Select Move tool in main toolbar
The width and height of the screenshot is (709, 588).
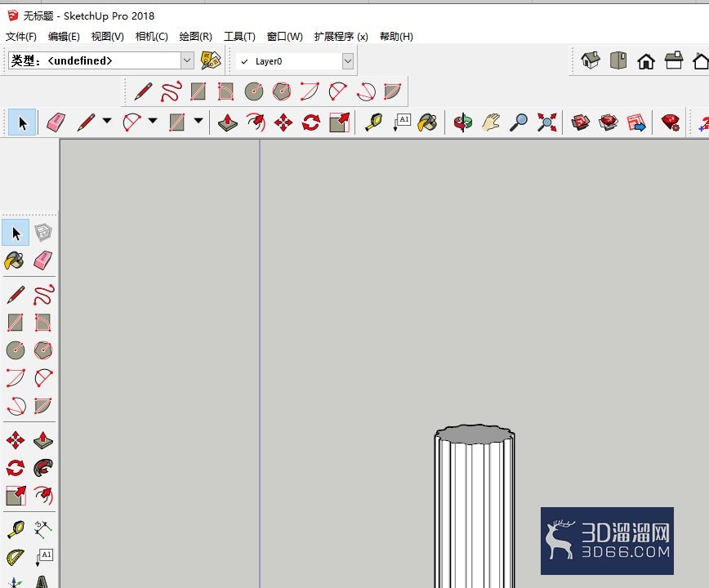tap(283, 123)
